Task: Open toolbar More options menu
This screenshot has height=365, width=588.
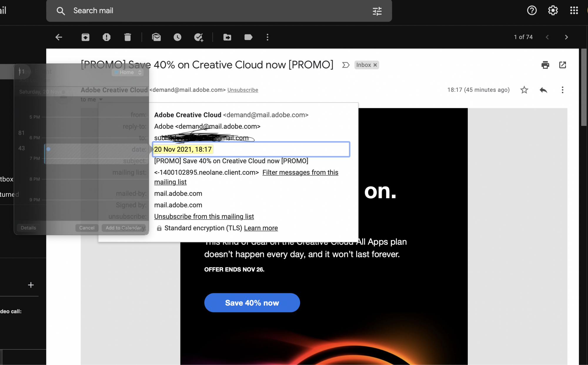Action: [267, 37]
